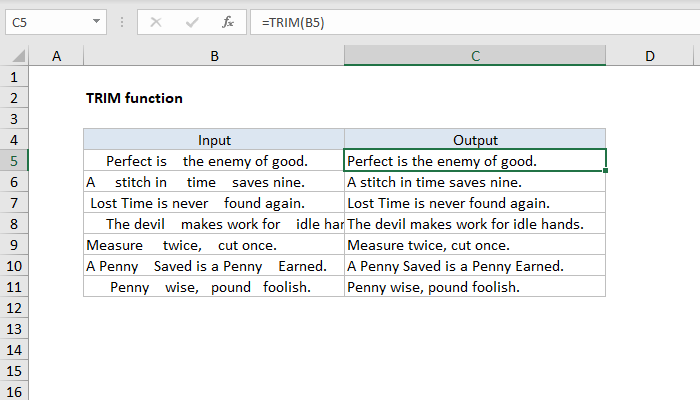Click input cell 'Measure twice, cut once.'

tap(214, 245)
